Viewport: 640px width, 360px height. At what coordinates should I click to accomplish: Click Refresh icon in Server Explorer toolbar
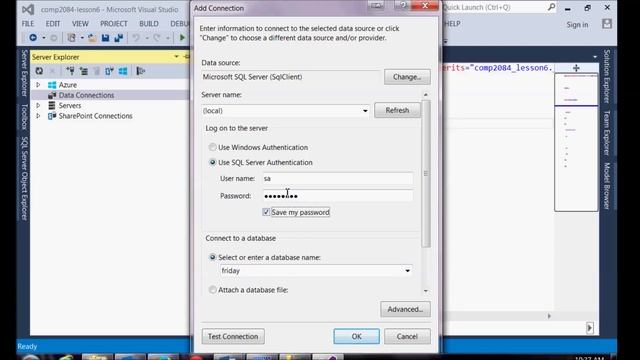(39, 71)
